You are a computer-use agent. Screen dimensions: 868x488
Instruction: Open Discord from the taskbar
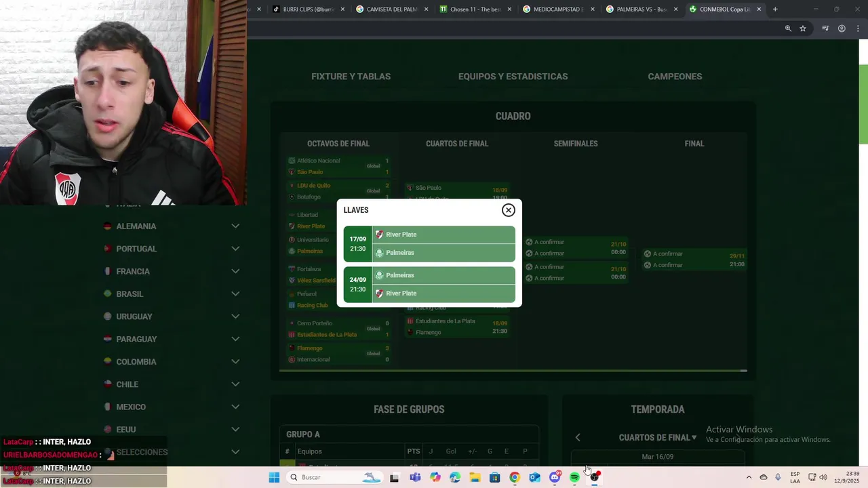(x=555, y=477)
